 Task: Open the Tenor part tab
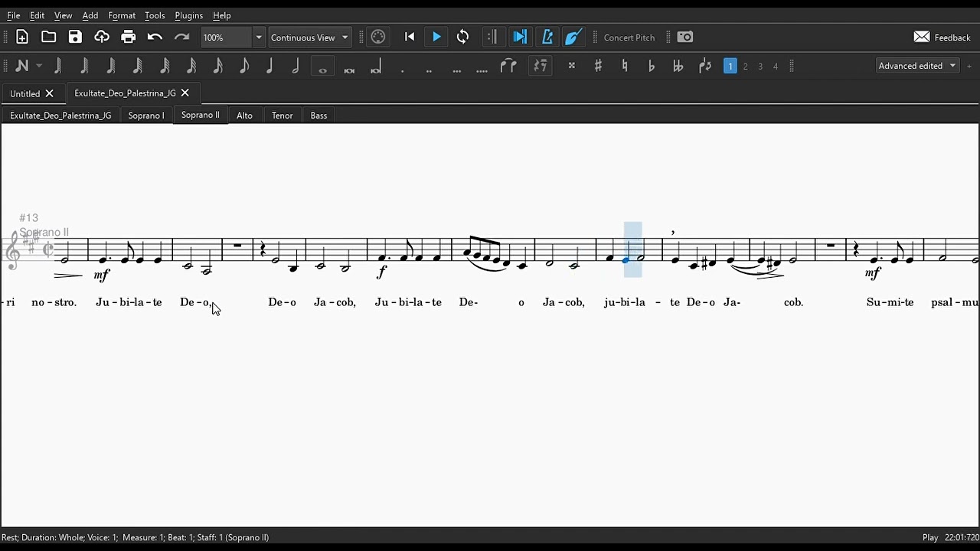282,116
